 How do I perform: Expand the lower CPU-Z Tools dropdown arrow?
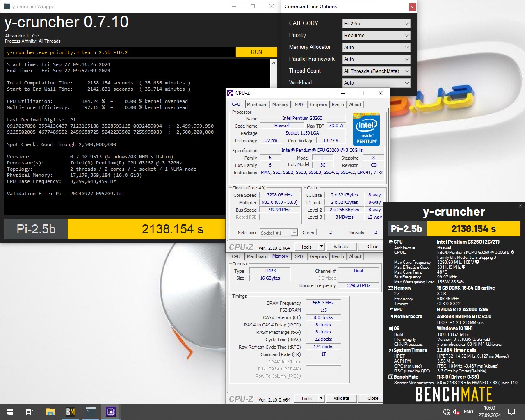(322, 398)
